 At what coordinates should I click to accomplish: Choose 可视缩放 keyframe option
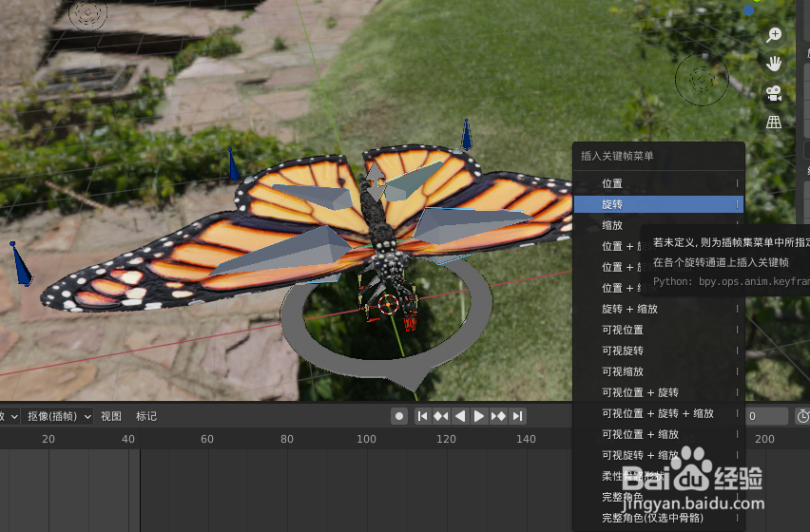pyautogui.click(x=659, y=371)
